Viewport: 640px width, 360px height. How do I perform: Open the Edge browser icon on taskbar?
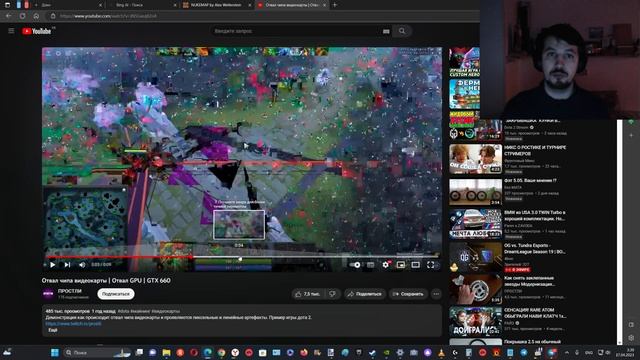208,352
